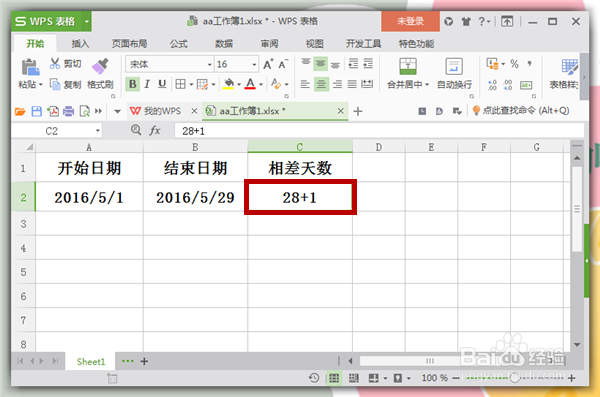
Task: Open the Name Box C2 dropdown
Action: 98,131
